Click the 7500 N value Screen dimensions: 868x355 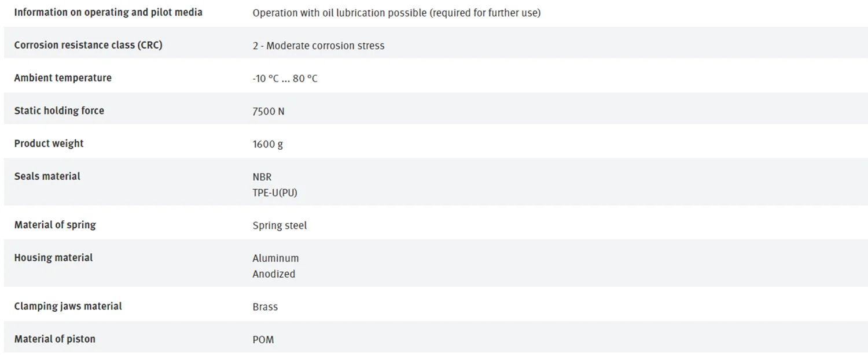click(269, 112)
